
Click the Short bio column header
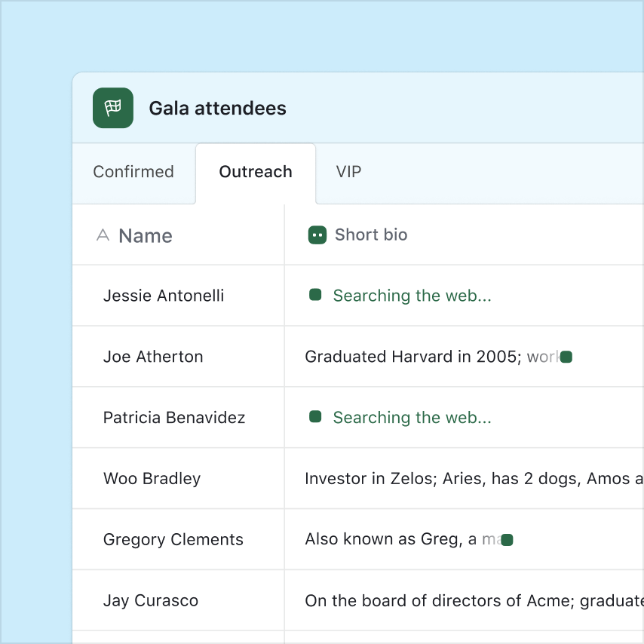[370, 235]
